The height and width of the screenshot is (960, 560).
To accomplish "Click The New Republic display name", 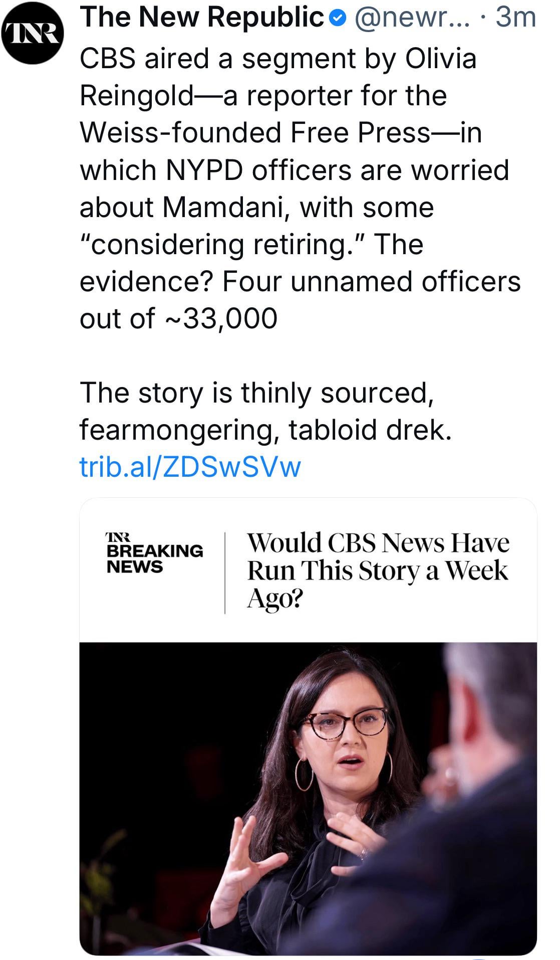I will click(x=202, y=18).
